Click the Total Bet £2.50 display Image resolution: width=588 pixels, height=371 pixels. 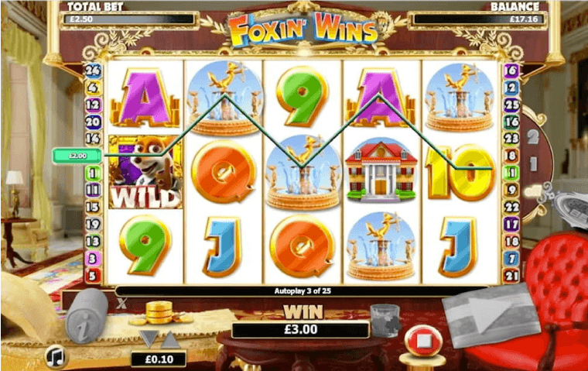129,19
